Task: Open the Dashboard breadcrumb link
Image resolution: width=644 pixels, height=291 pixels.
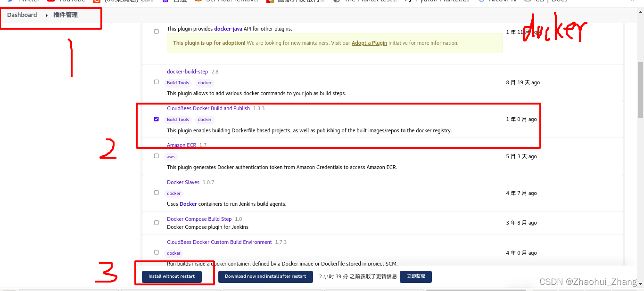Action: coord(22,15)
